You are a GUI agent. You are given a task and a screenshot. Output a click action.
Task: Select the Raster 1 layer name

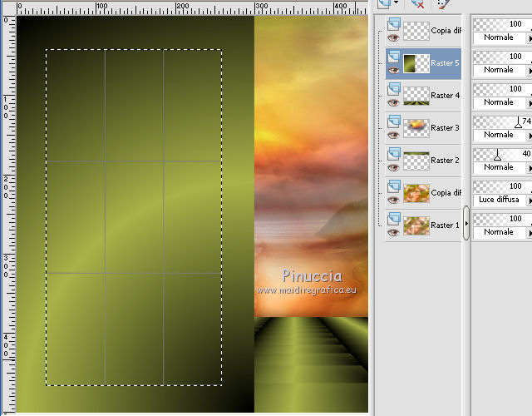pyautogui.click(x=445, y=225)
